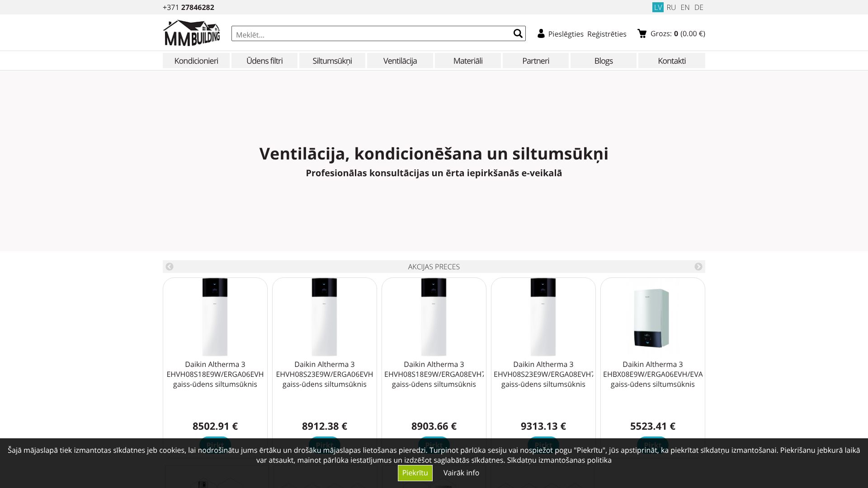Click Pirkt on the 5523.41 € product
868x488 pixels.
652,445
